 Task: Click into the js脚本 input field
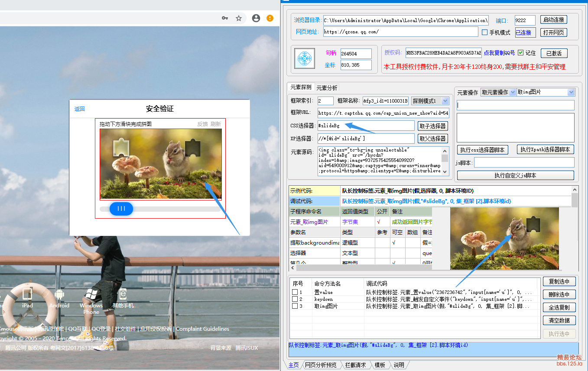524,162
